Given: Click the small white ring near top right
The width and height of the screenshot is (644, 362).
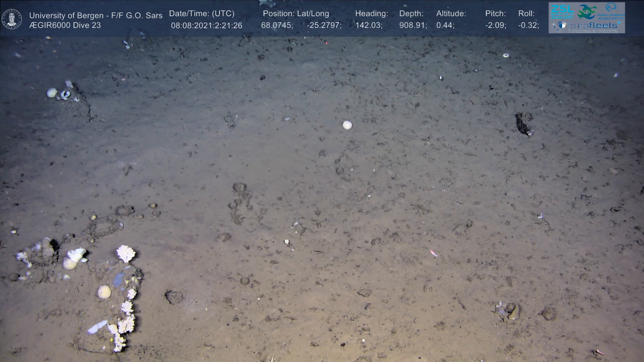Looking at the screenshot, I should click(x=506, y=55).
